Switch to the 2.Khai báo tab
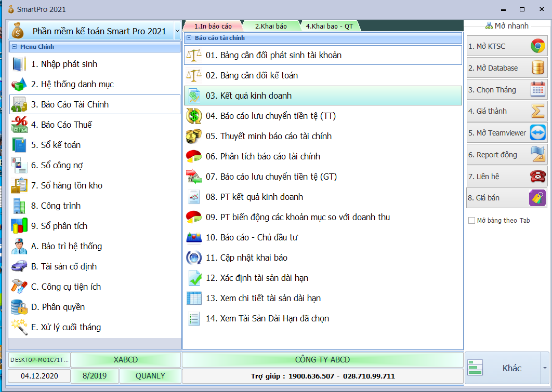Image resolution: width=552 pixels, height=392 pixels. [x=271, y=26]
